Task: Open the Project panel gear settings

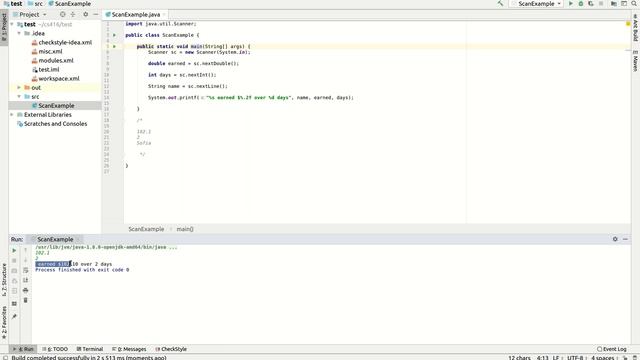Action: (x=85, y=14)
